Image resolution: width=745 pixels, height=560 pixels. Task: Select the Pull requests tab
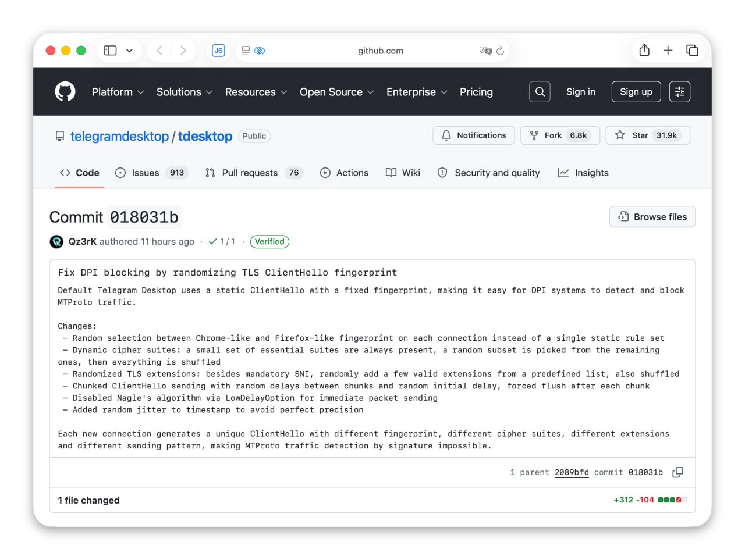click(254, 173)
